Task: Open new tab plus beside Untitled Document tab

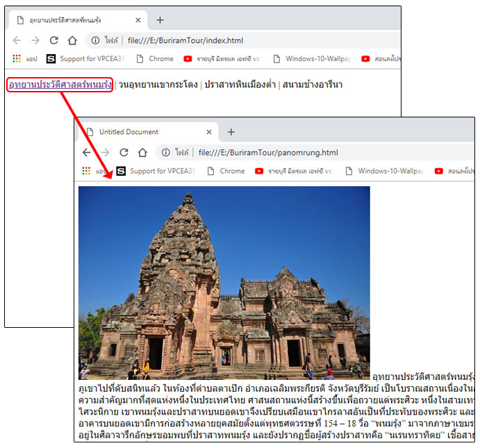Action: 231,132
